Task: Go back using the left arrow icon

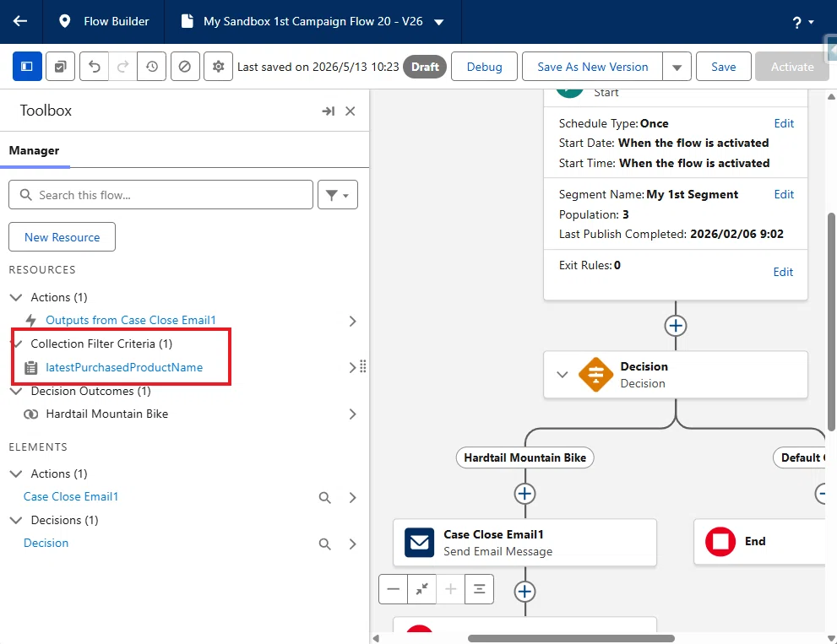Action: (20, 21)
